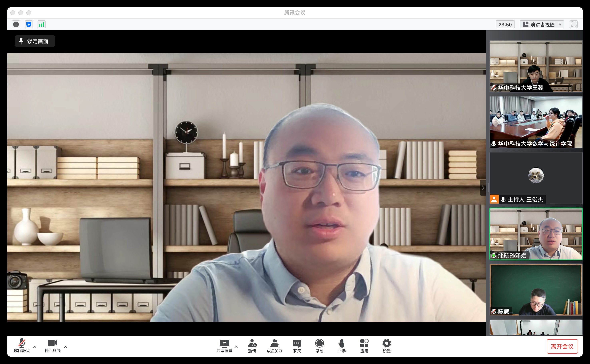The image size is (590, 364).
Task: Raise hand with 举手
Action: coord(342,346)
